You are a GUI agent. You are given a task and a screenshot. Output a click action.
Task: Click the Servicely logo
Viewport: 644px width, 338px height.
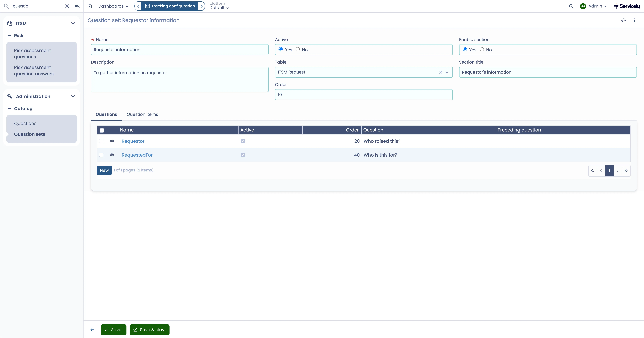(x=627, y=6)
